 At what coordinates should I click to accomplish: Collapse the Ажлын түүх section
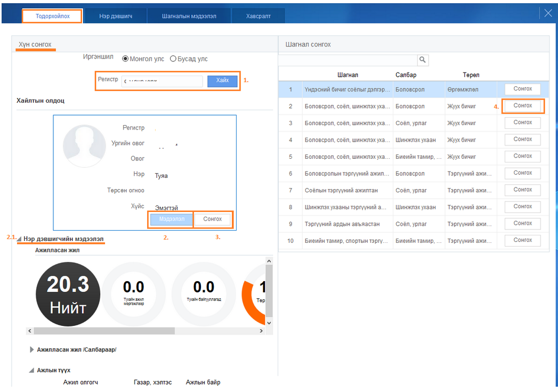[x=31, y=370]
